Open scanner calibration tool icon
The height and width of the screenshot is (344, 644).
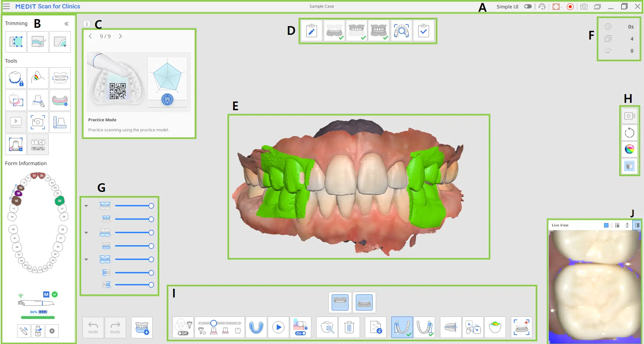point(23,331)
